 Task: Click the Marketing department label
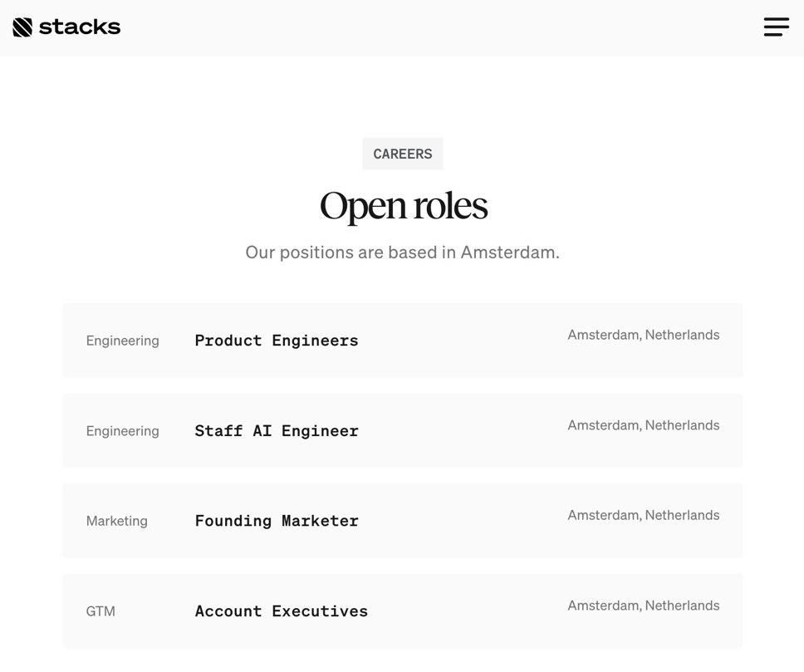117,521
